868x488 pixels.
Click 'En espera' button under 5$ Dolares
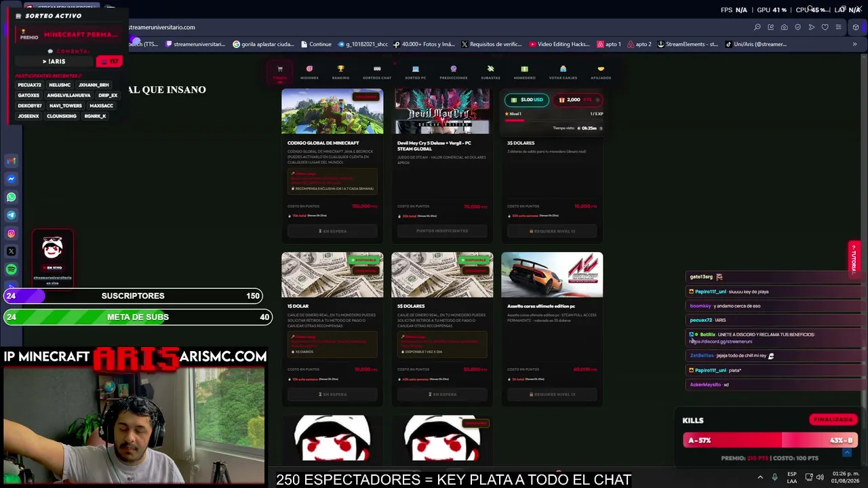click(442, 394)
